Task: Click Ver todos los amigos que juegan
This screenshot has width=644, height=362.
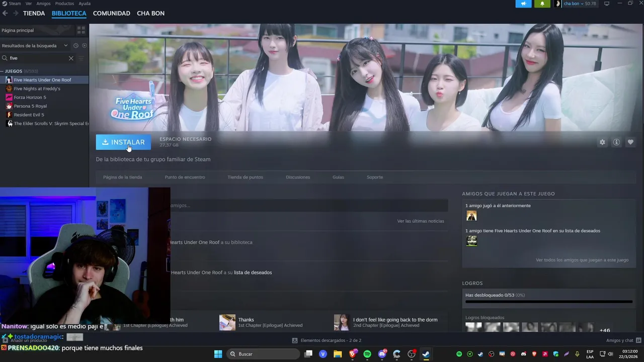Action: click(582, 260)
